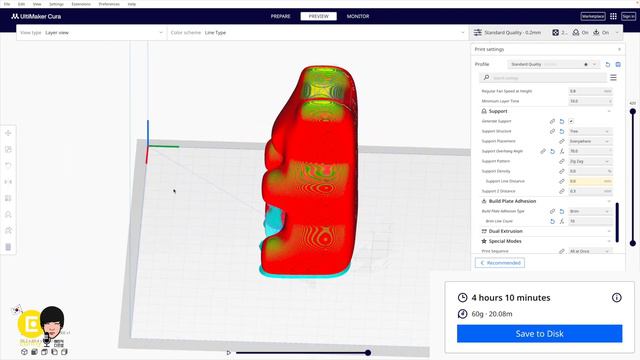Click formula icon beside Brim Line Count
The image size is (640, 360).
point(562,221)
